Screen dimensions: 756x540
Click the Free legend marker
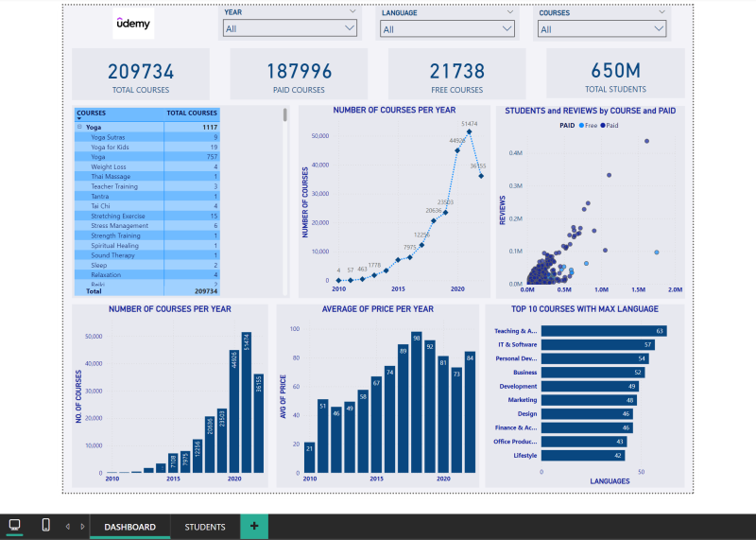point(582,125)
